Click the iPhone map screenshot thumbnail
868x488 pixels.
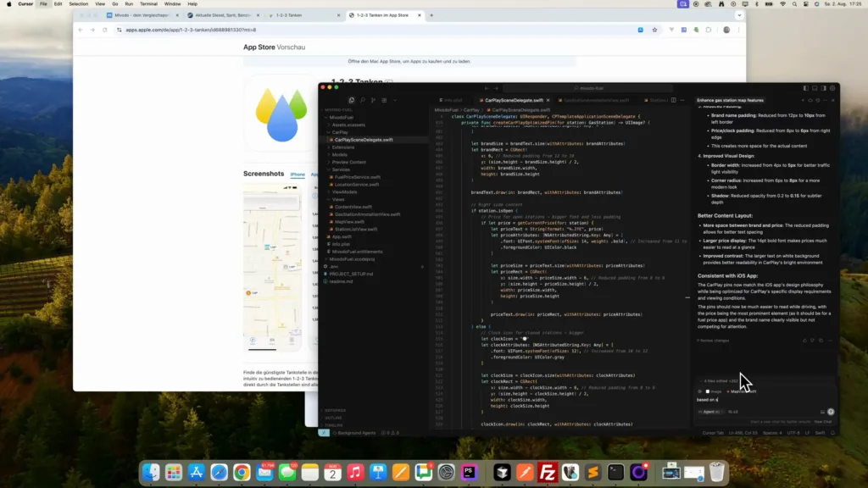point(272,269)
